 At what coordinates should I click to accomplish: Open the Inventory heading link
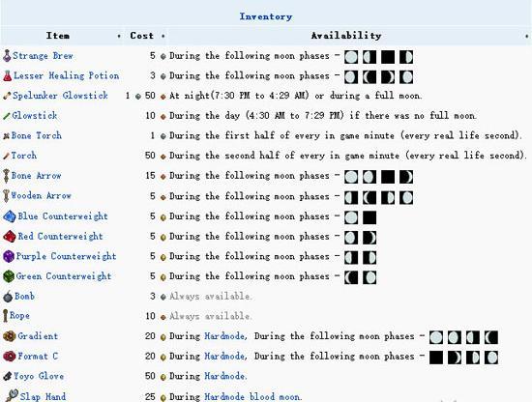(x=266, y=16)
